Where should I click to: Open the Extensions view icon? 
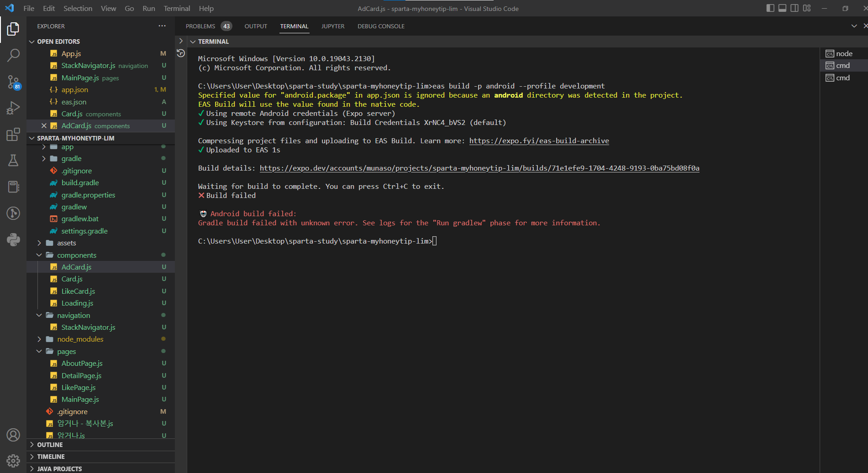13,135
